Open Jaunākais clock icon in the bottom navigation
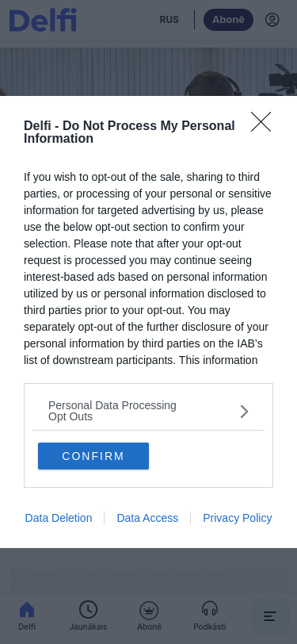Image resolution: width=297 pixels, height=644 pixels. (x=88, y=610)
